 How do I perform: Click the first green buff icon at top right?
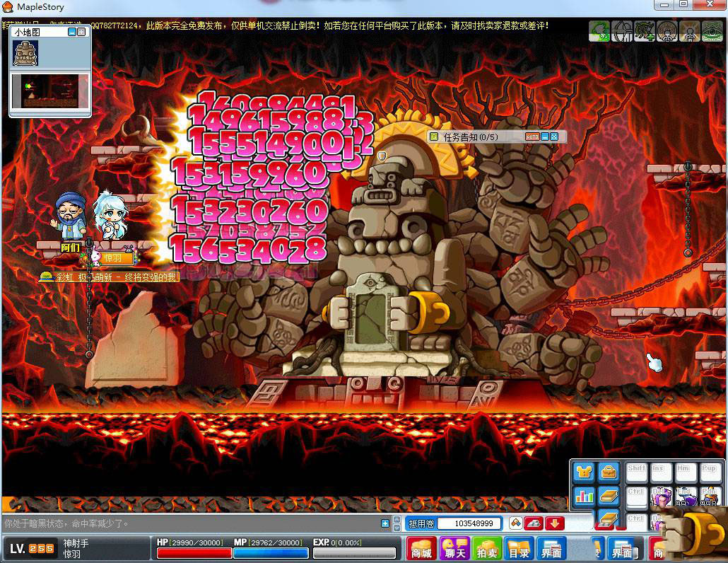click(599, 31)
